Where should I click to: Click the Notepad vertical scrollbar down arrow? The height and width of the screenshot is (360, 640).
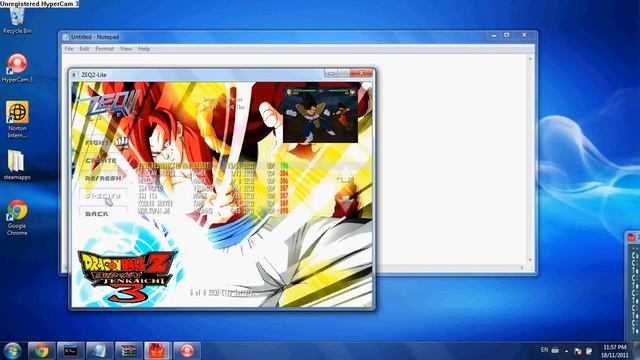coord(530,260)
